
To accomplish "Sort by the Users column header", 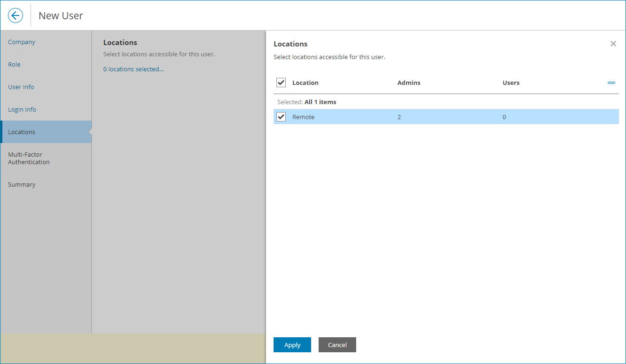I will click(x=511, y=83).
